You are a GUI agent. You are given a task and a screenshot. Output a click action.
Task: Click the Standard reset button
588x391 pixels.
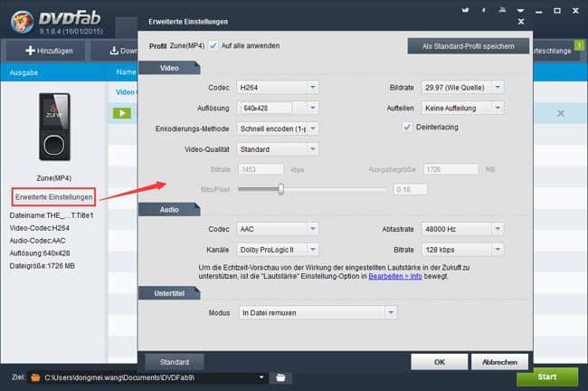pos(175,362)
